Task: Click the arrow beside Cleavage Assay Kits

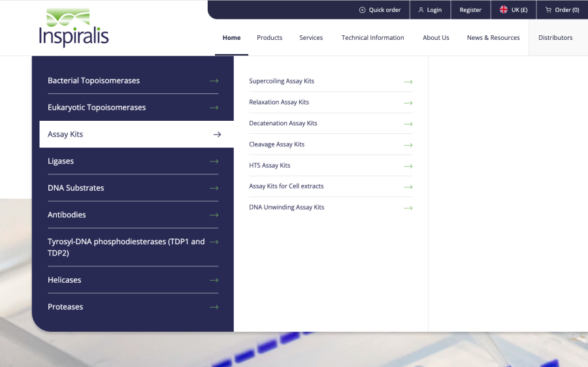Action: click(x=408, y=145)
